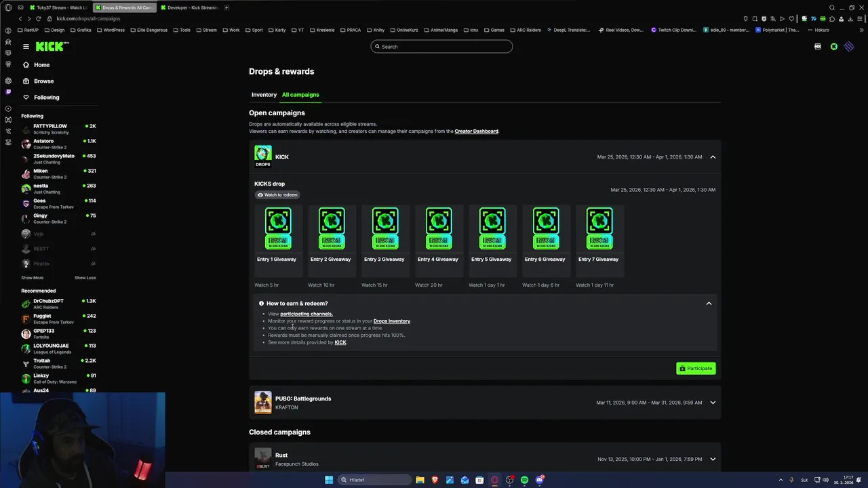Select Entry 4 Giveaway reward thumbnail

click(x=439, y=229)
